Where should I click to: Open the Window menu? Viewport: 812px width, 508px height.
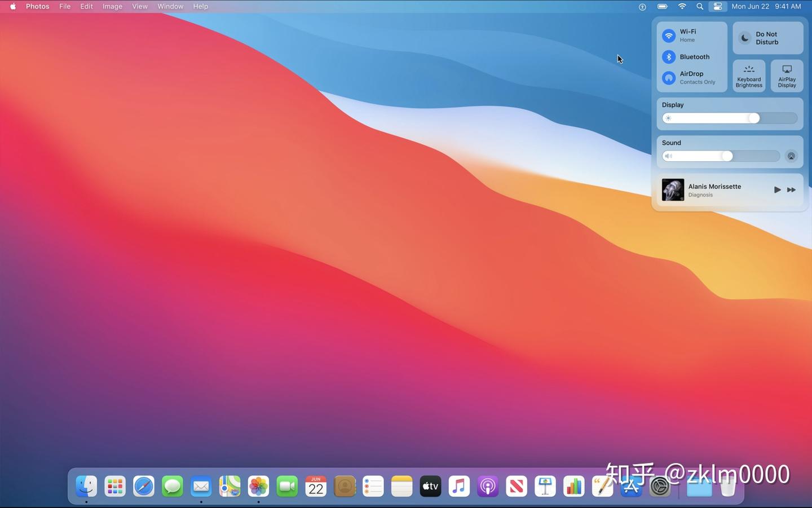[x=170, y=6]
